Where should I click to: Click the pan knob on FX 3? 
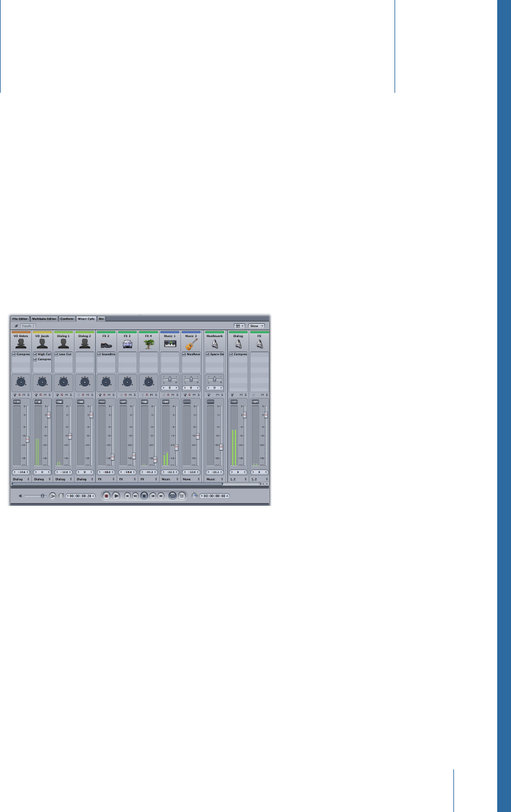[x=127, y=382]
